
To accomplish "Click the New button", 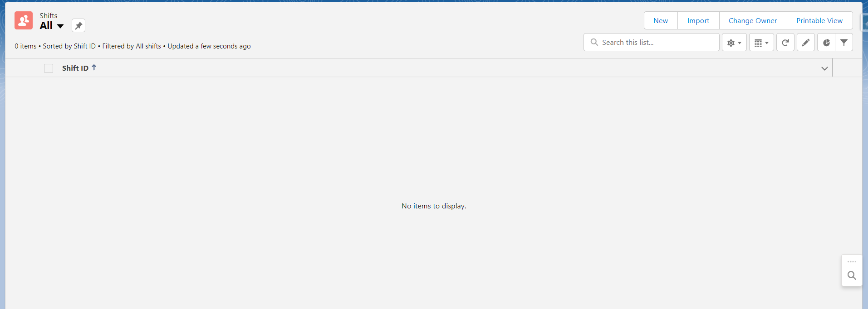I will (x=661, y=21).
